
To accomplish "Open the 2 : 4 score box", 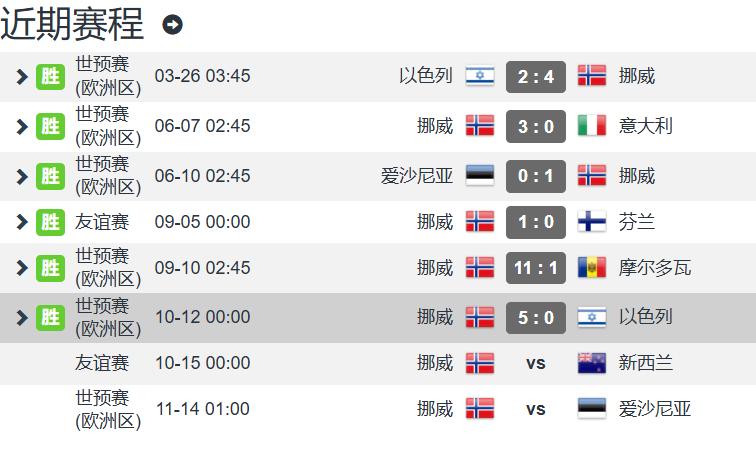I will pyautogui.click(x=536, y=76).
